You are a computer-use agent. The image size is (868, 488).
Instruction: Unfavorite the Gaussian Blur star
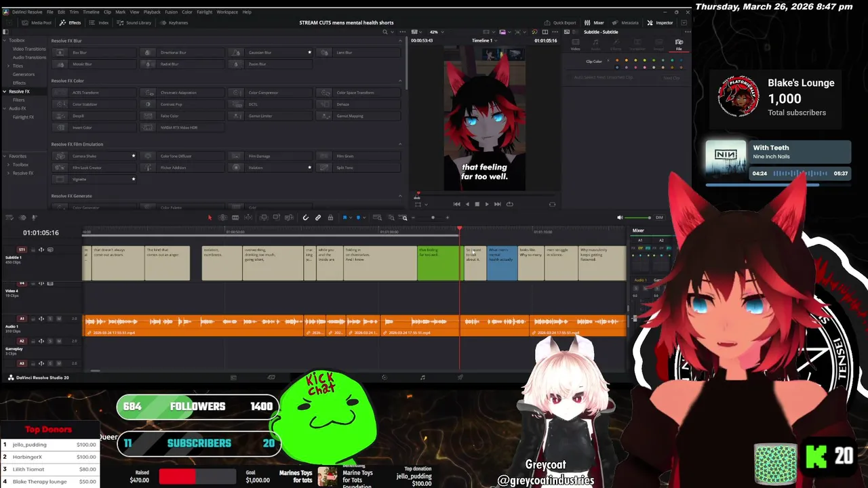coord(310,52)
